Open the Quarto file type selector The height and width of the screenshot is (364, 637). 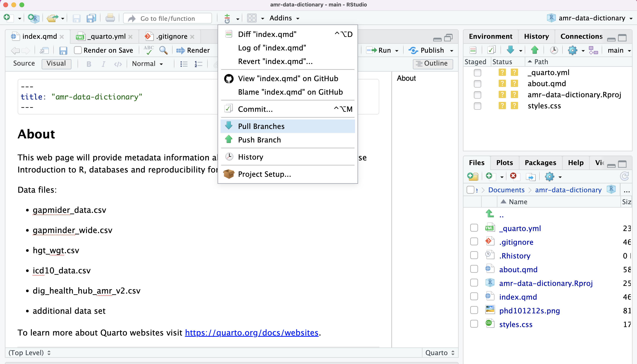tap(440, 353)
